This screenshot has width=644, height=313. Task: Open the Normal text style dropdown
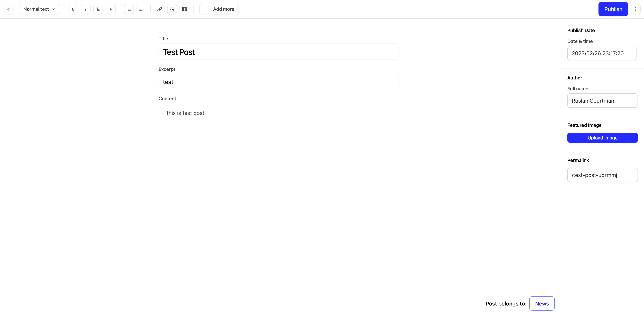point(39,9)
